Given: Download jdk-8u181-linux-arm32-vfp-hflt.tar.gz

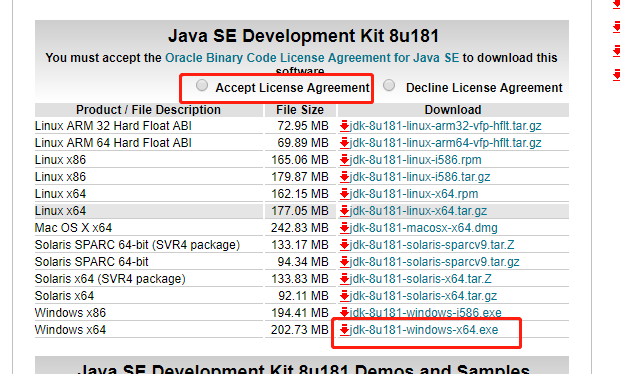Looking at the screenshot, I should click(445, 126).
